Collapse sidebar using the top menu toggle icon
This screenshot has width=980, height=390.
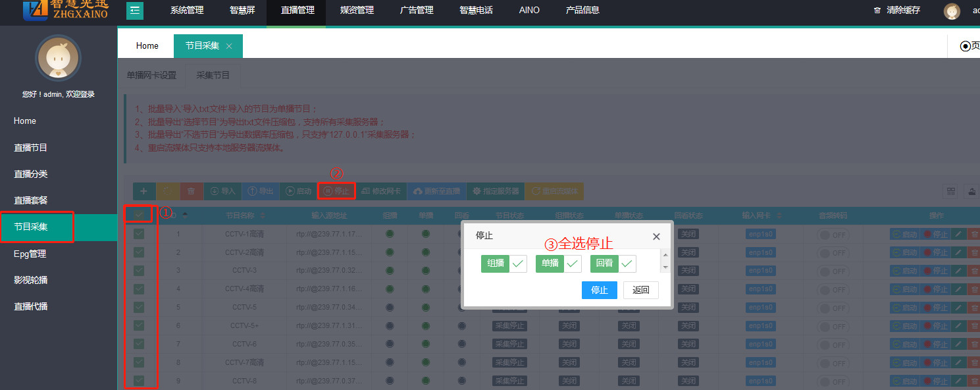pyautogui.click(x=135, y=10)
